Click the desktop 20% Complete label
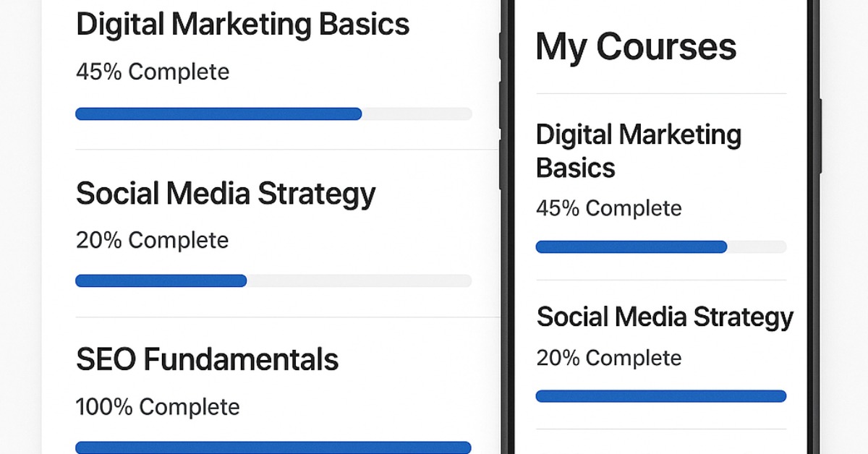 click(x=153, y=240)
